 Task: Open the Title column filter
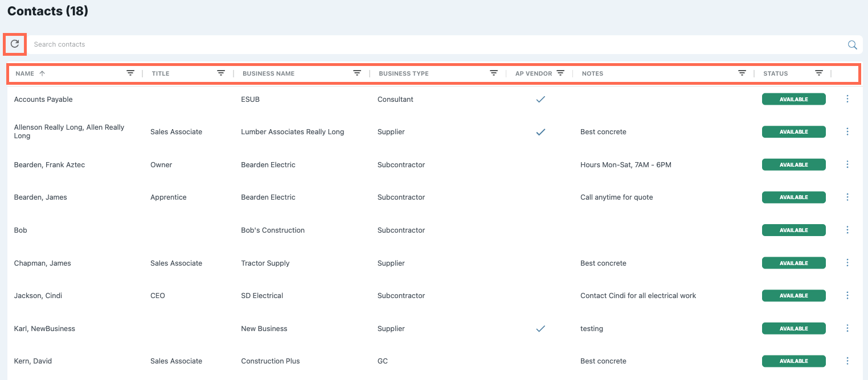click(x=221, y=73)
